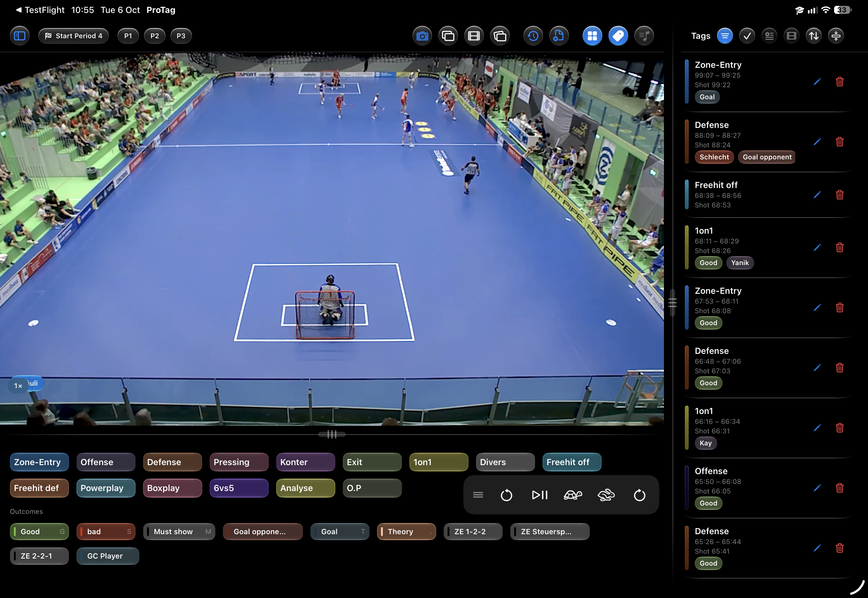The height and width of the screenshot is (598, 868).
Task: Take a snapshot with the camera icon
Action: [422, 36]
